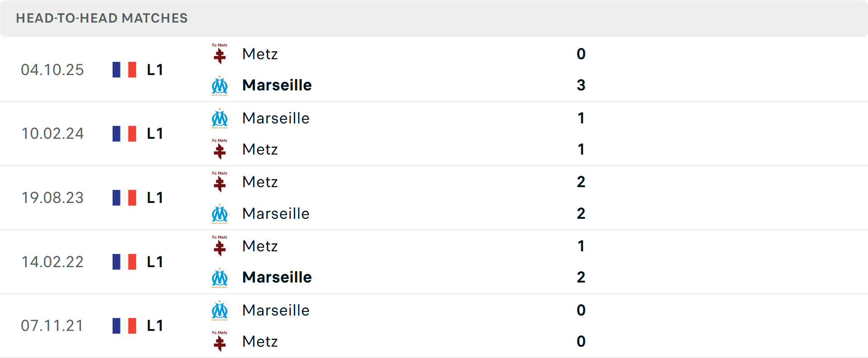Click the L1 label for the 14.02.22 match
This screenshot has height=358, width=868.
pyautogui.click(x=155, y=262)
